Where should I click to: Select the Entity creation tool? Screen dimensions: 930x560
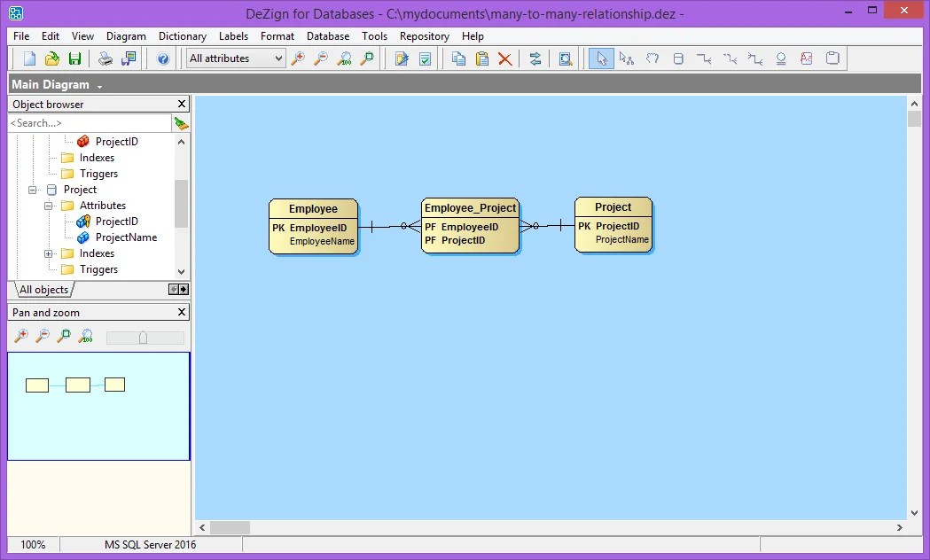coord(677,58)
